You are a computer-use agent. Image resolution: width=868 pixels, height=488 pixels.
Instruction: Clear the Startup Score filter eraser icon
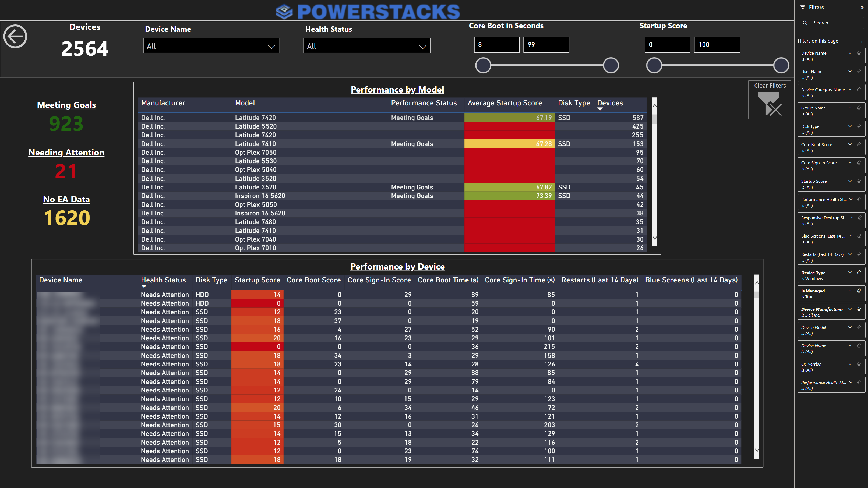(x=859, y=181)
